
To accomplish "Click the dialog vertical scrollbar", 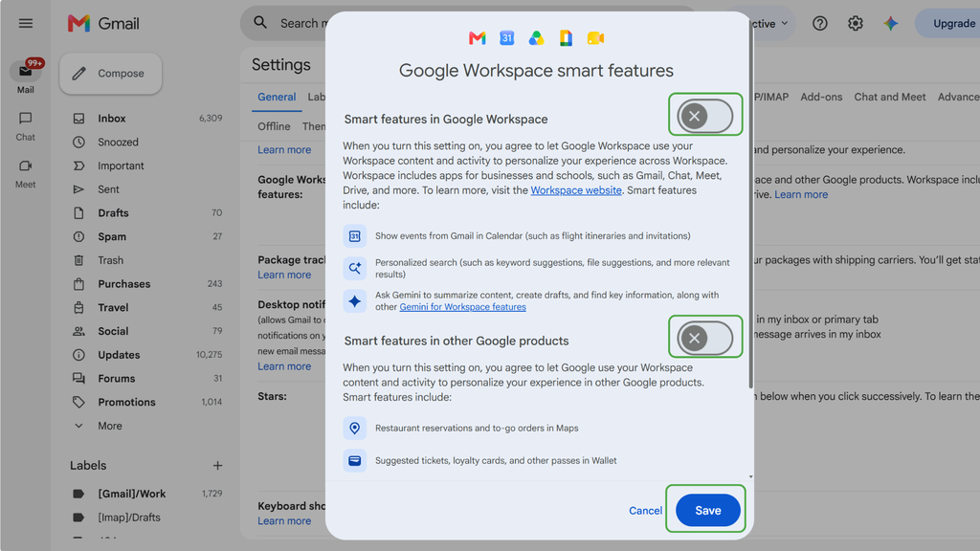I will tap(750, 207).
